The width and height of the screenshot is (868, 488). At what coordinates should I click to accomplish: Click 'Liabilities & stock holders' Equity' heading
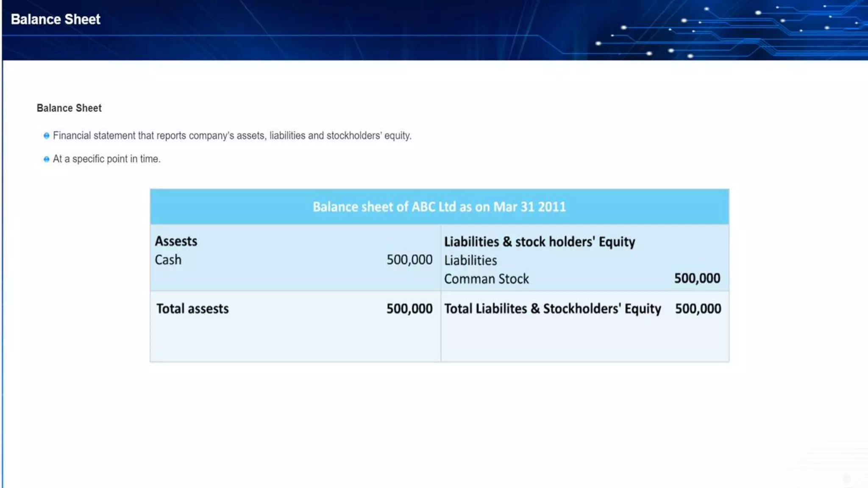click(539, 242)
